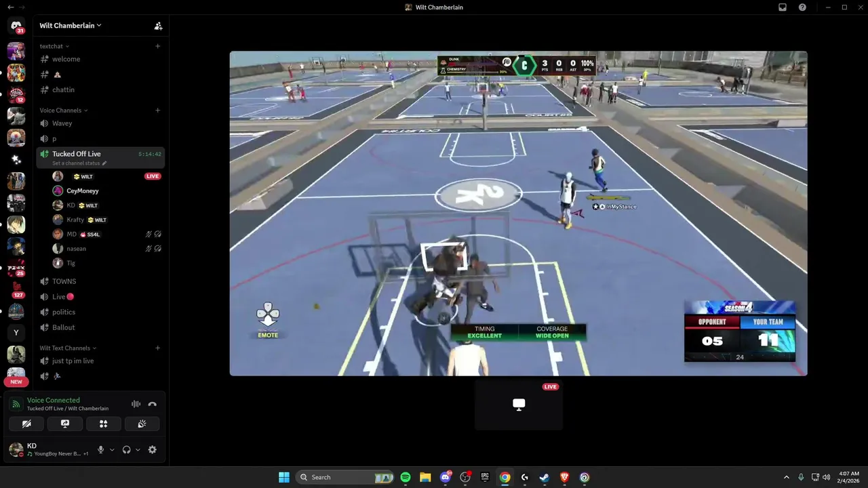Disconnect from voice call
Screen dimensions: 868x488
point(153,404)
